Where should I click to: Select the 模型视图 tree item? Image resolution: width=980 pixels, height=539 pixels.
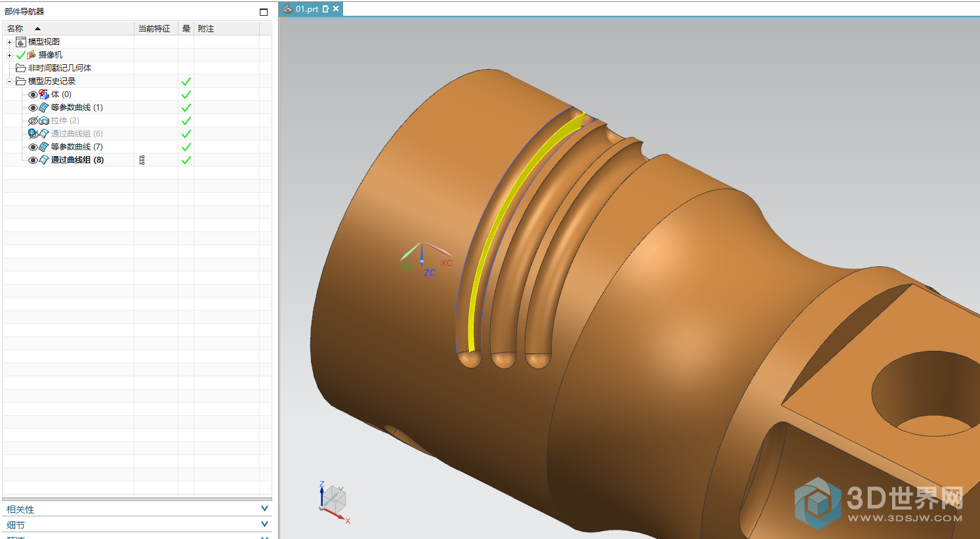click(44, 42)
